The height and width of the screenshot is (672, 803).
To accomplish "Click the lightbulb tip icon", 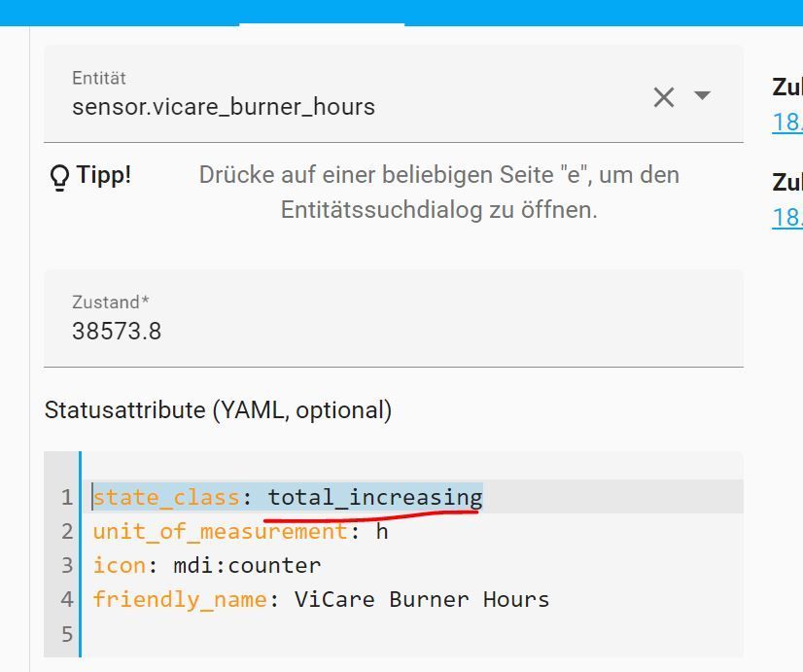I will coord(59,176).
